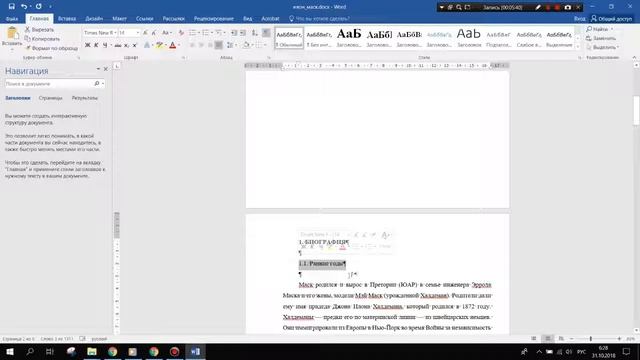Click the Paste (Вставить) clipboard icon
Image resolution: width=640 pixels, height=360 pixels.
(12, 33)
